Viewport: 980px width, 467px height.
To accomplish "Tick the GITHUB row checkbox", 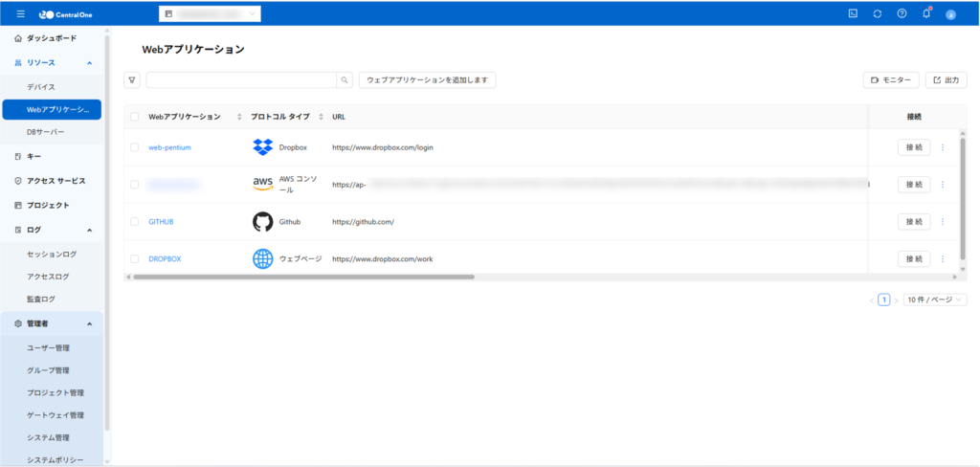I will pyautogui.click(x=135, y=222).
